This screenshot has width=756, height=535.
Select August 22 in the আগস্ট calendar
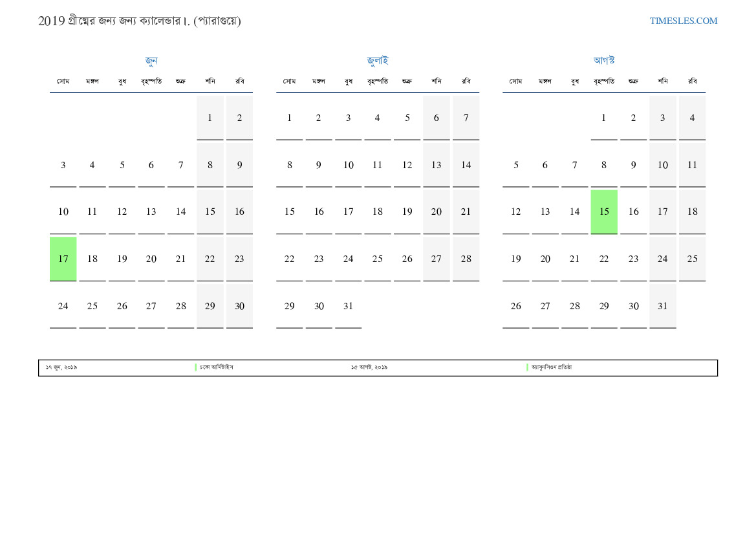pyautogui.click(x=604, y=259)
